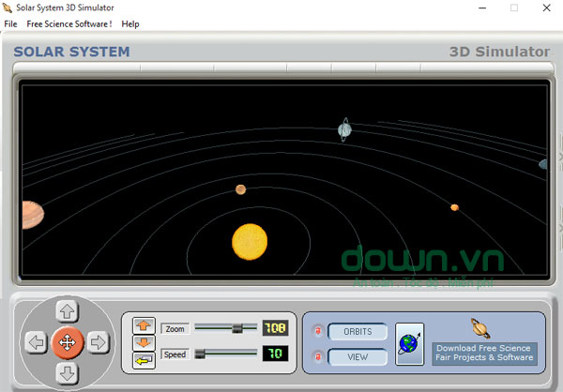
Task: Click the Zoom label
Action: point(175,329)
